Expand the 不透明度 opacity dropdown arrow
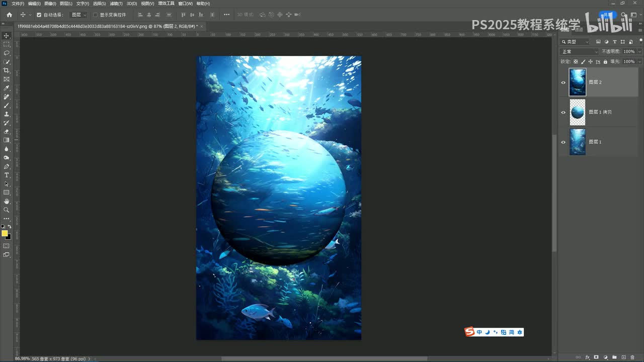The image size is (644, 362). 639,52
